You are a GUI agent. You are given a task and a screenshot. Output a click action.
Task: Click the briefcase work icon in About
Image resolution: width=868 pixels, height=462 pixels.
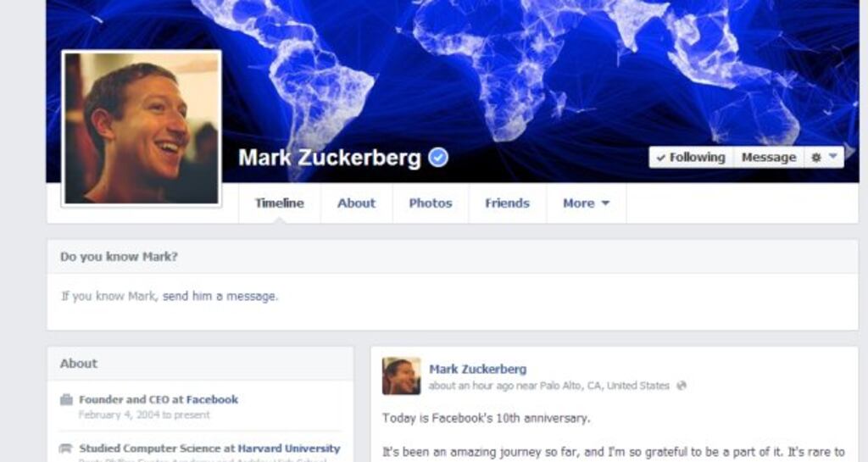[66, 399]
